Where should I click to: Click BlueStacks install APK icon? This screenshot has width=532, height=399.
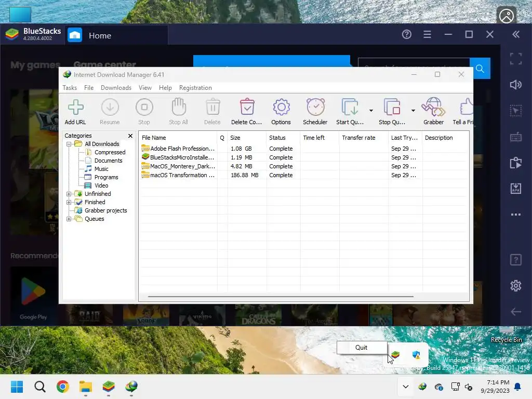pyautogui.click(x=516, y=189)
